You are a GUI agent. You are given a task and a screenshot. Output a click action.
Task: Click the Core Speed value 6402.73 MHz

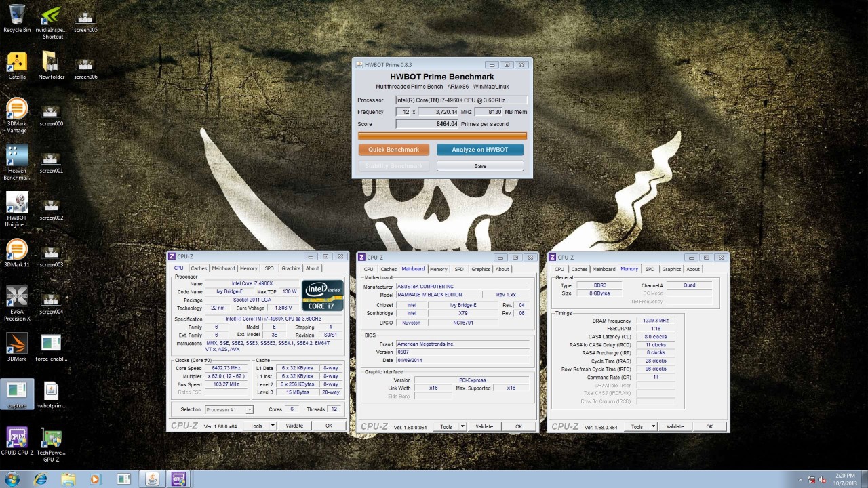226,368
